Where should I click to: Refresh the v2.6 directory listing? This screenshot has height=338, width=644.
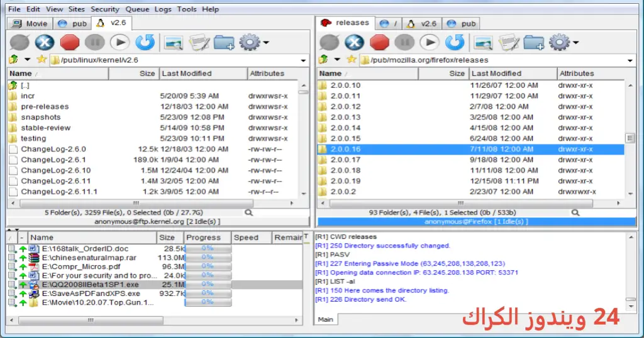(x=145, y=42)
